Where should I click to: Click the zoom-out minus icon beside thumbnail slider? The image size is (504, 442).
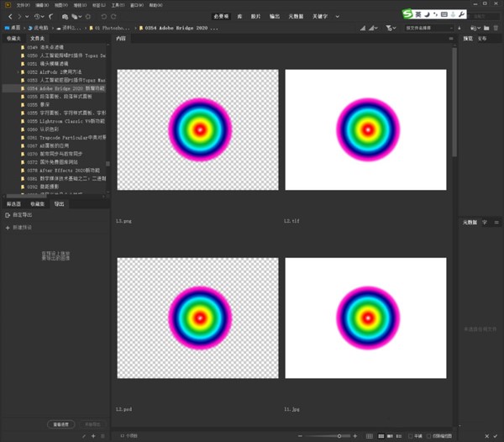click(x=301, y=435)
